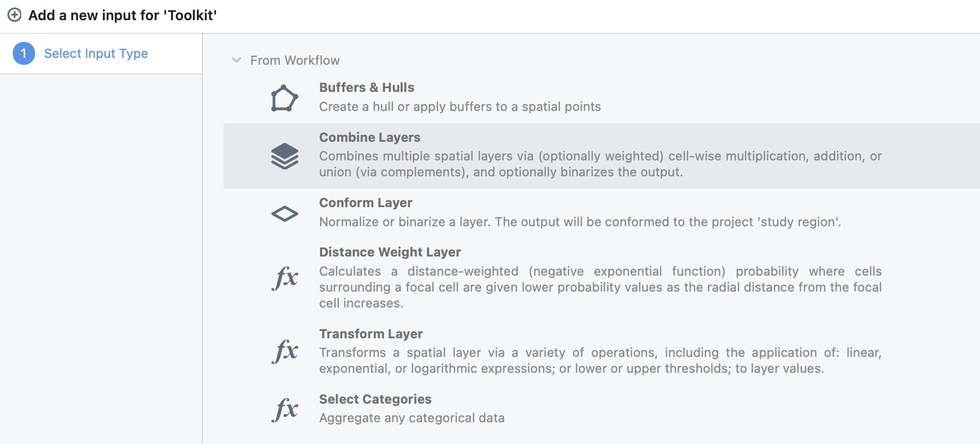Click the Transform Layer fx icon
Image resolution: width=980 pixels, height=444 pixels.
285,351
